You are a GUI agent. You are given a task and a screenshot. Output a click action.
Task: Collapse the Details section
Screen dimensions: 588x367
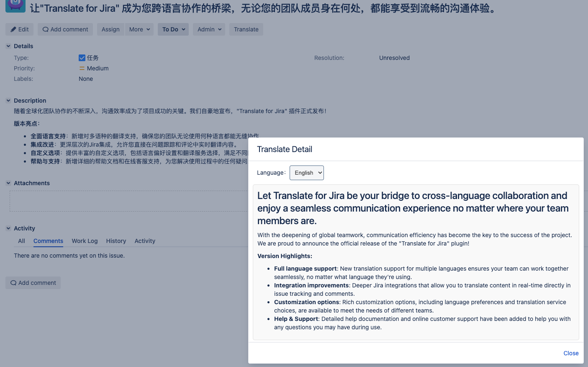coord(8,46)
